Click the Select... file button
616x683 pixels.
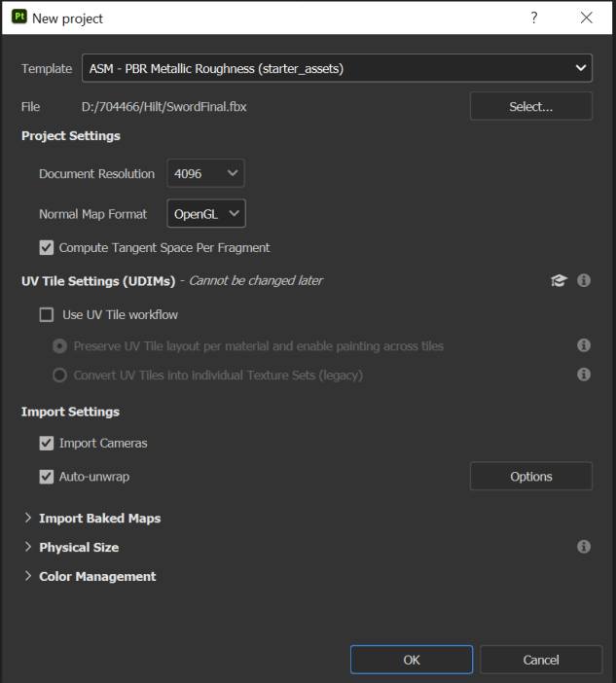pos(530,107)
